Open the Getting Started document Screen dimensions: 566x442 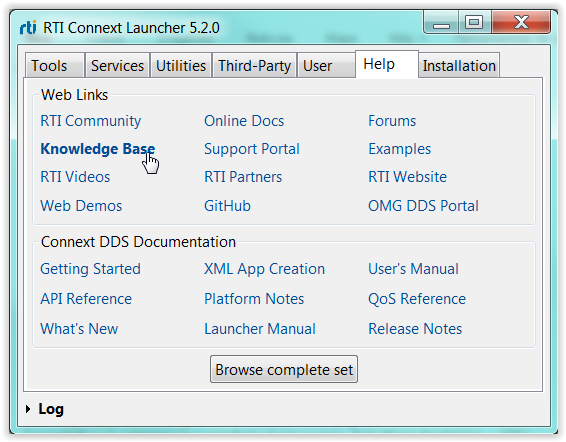click(x=90, y=269)
